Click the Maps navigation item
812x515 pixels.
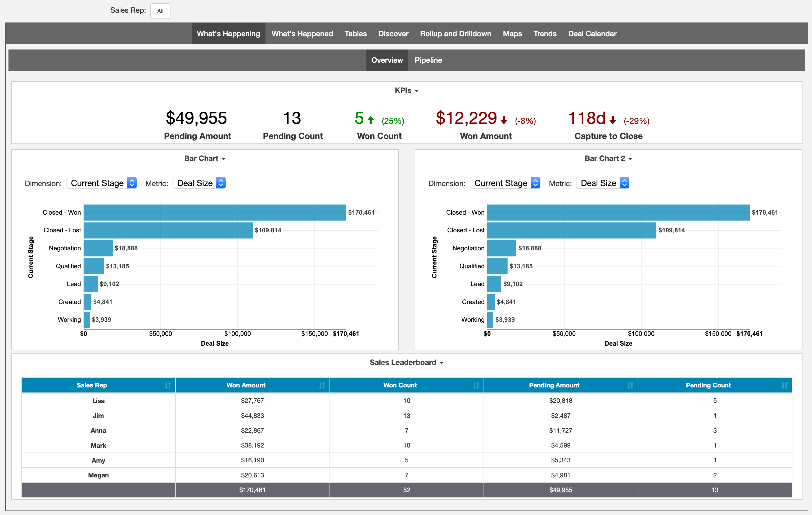click(x=513, y=33)
